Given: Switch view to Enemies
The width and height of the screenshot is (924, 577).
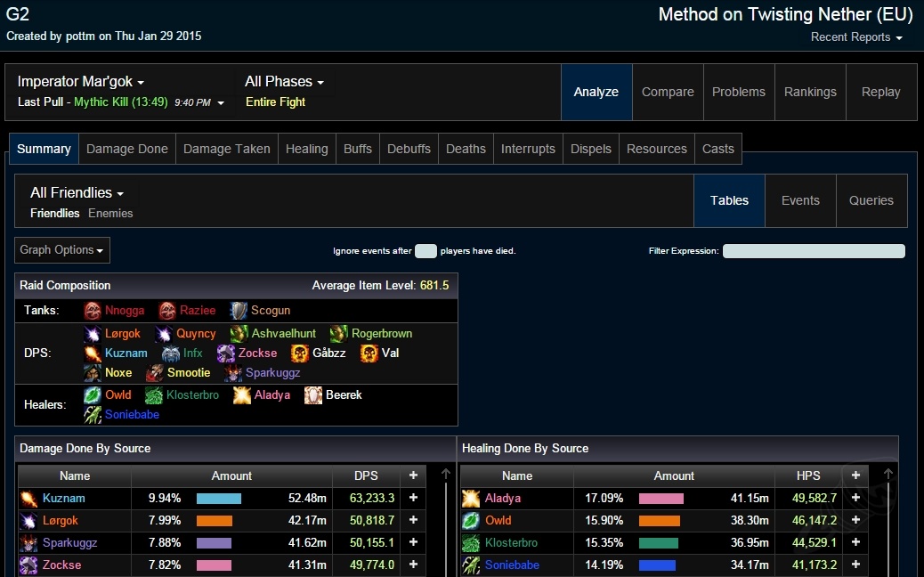Looking at the screenshot, I should [x=110, y=214].
